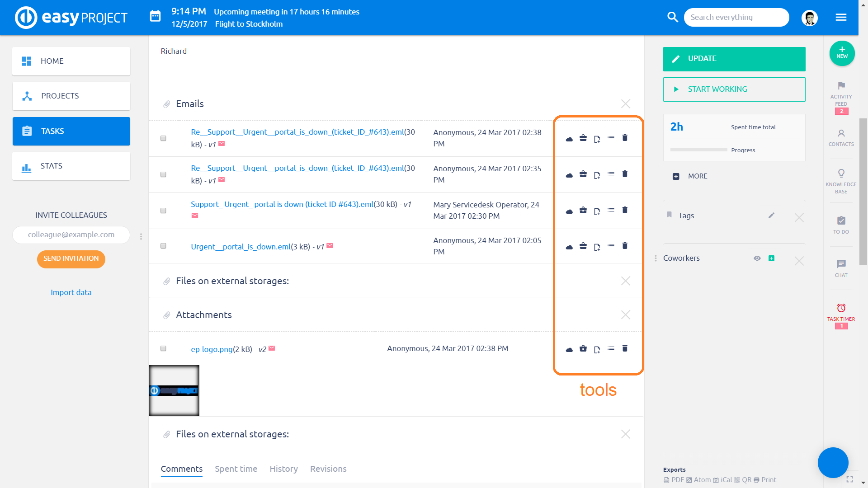The width and height of the screenshot is (868, 488).
Task: Click the calendar icon in the header
Action: (155, 16)
